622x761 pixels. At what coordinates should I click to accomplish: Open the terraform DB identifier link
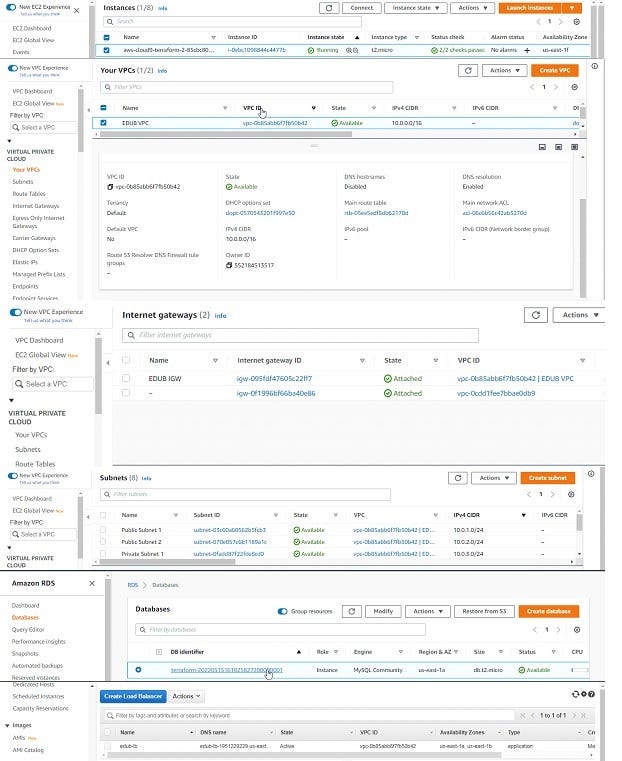(x=227, y=670)
